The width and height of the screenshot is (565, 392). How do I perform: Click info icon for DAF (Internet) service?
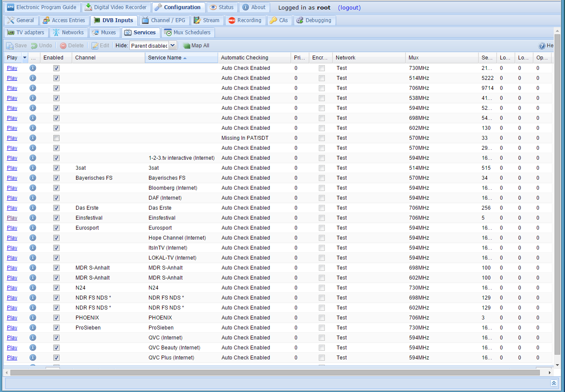(33, 198)
